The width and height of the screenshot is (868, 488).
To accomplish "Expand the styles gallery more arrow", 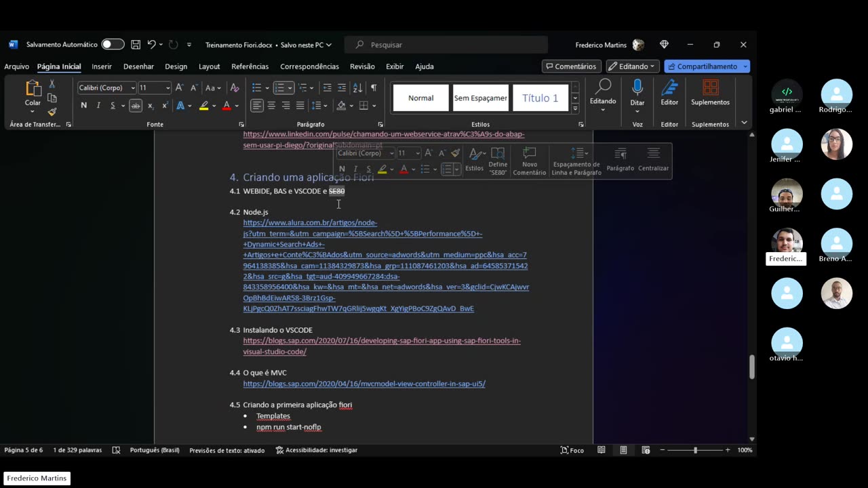I will coord(575,108).
